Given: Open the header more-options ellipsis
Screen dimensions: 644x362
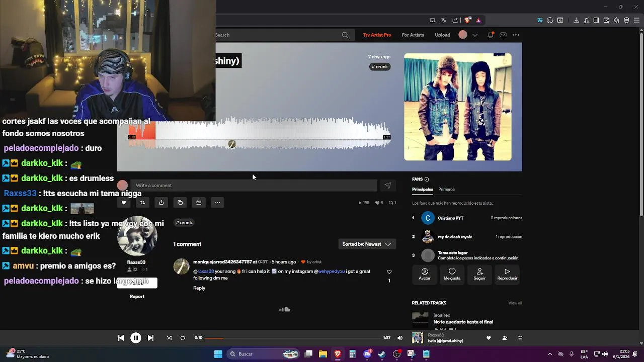Looking at the screenshot, I should click(x=516, y=35).
